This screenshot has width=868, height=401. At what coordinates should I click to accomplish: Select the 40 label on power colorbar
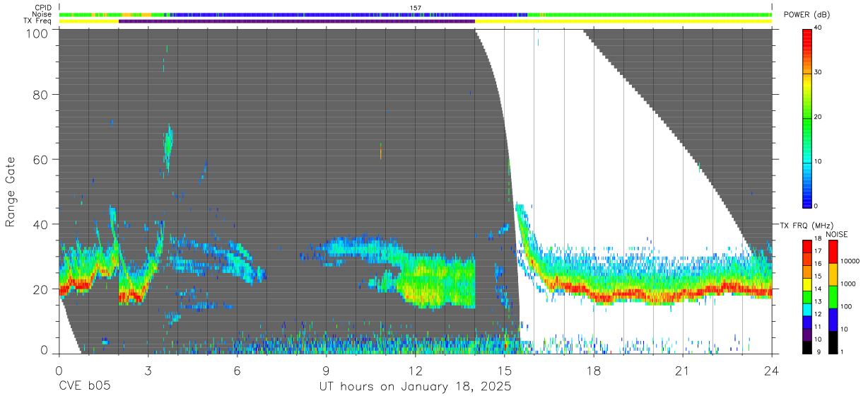[818, 28]
